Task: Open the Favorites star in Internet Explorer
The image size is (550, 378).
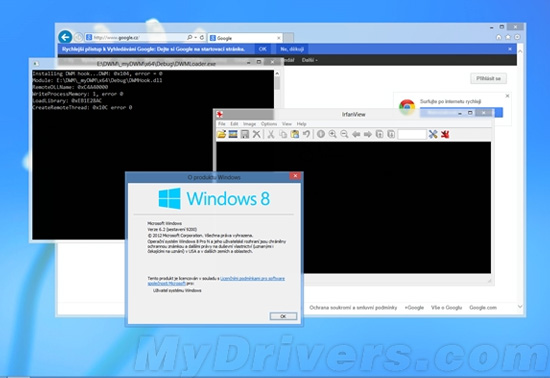Action: [508, 37]
